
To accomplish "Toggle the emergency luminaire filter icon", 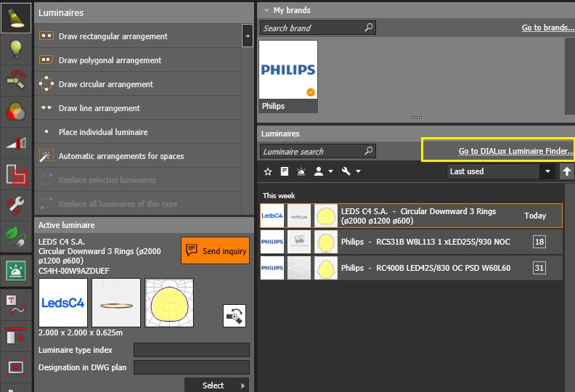I will (x=301, y=172).
